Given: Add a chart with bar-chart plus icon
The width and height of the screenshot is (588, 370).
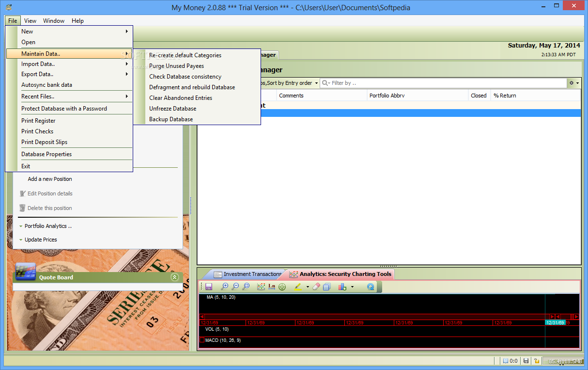Looking at the screenshot, I should (x=342, y=287).
